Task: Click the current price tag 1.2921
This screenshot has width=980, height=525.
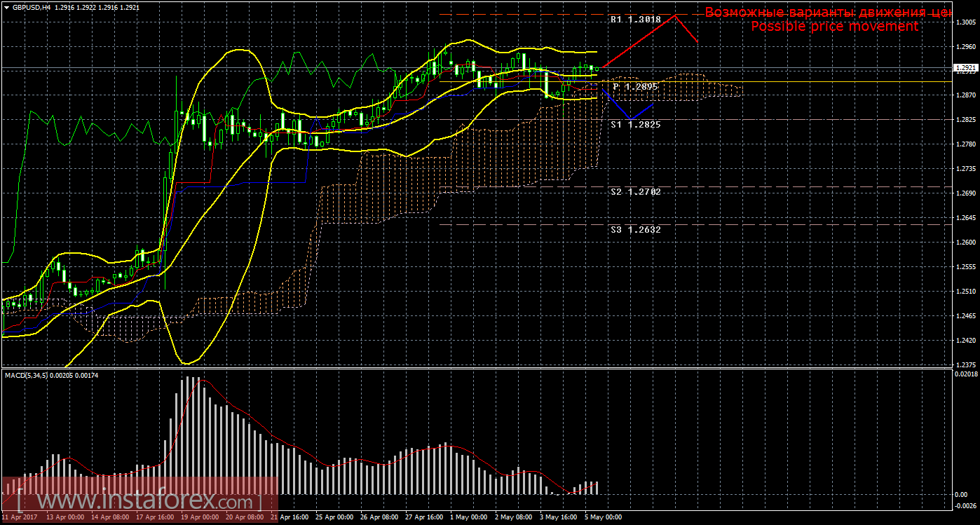Action: pos(965,68)
